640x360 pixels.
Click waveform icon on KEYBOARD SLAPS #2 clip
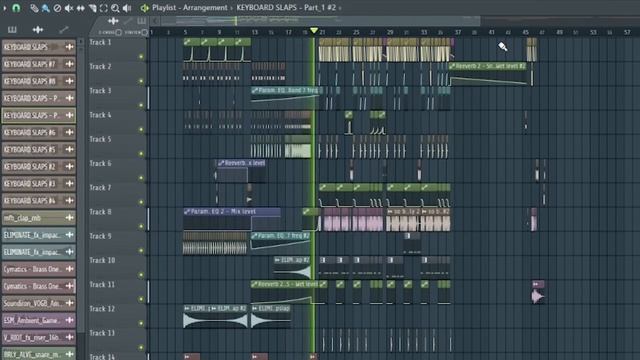click(x=69, y=167)
